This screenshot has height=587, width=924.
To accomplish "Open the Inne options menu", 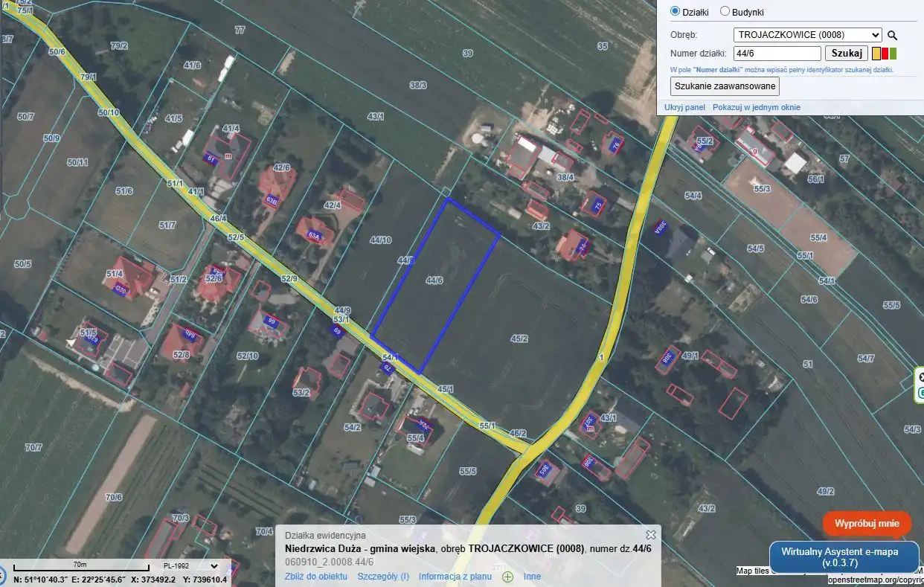I will [x=532, y=577].
